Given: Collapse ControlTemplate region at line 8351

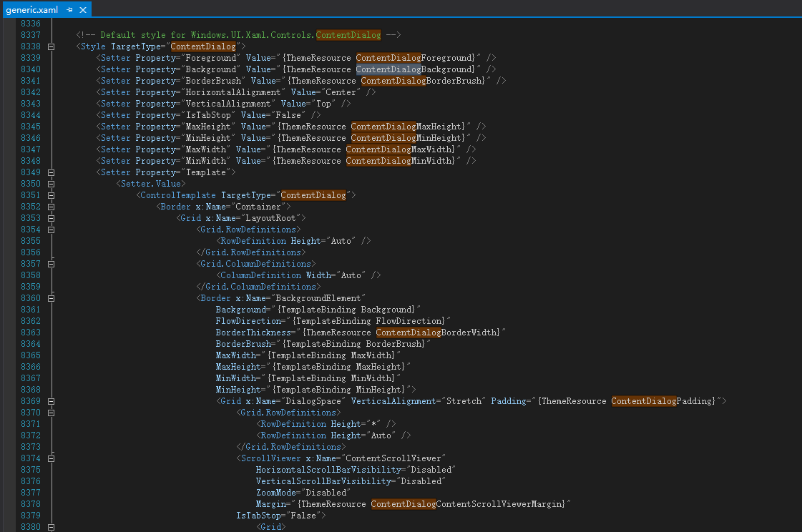Looking at the screenshot, I should click(51, 195).
